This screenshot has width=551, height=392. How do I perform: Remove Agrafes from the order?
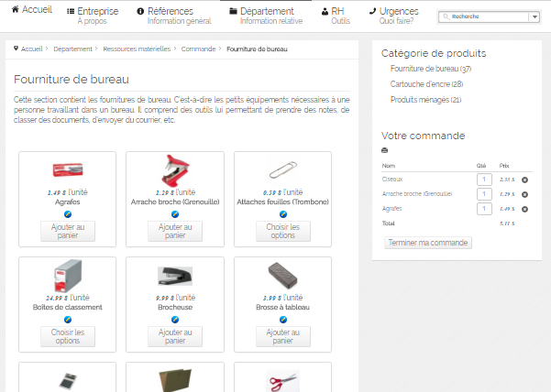pos(524,209)
